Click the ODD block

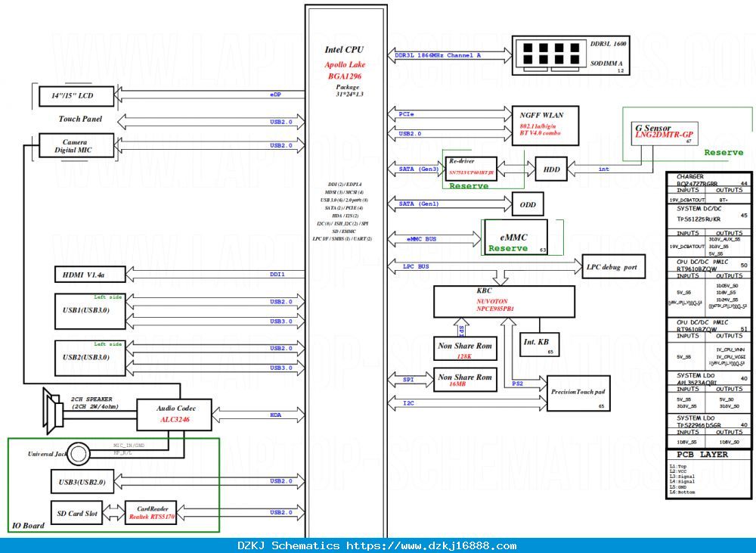tap(528, 204)
